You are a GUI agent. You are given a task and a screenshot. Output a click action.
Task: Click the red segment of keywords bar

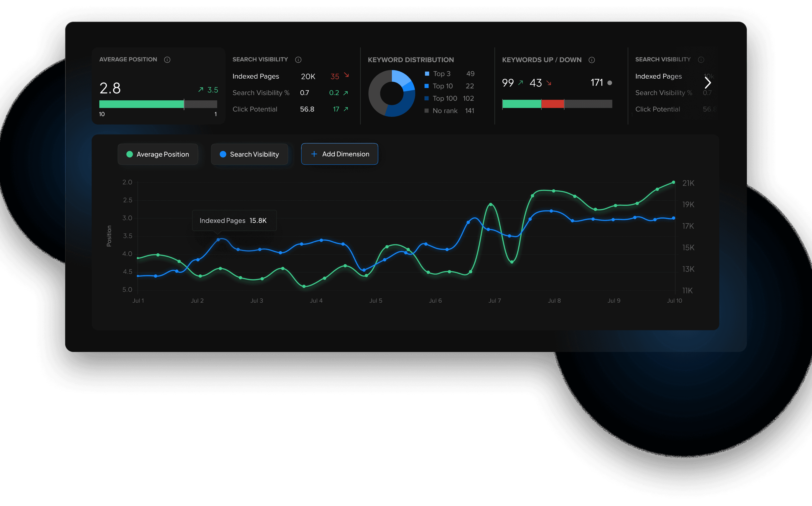[x=553, y=104]
